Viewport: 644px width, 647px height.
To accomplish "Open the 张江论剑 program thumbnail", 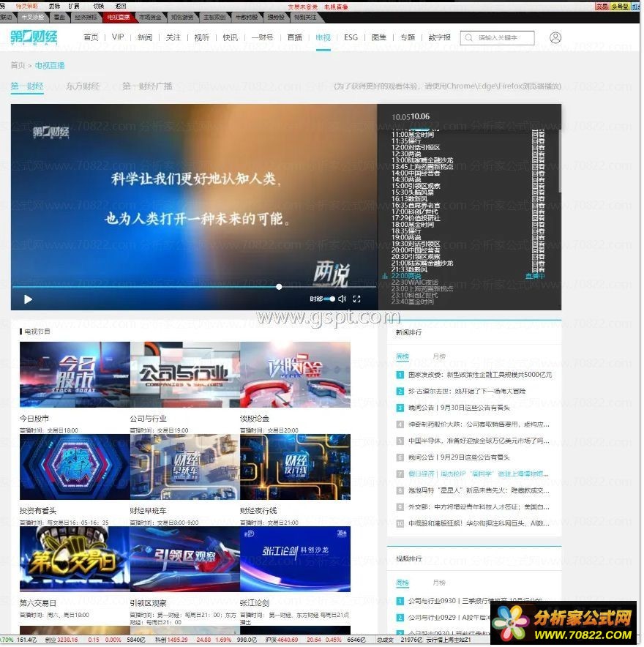I will pos(296,559).
